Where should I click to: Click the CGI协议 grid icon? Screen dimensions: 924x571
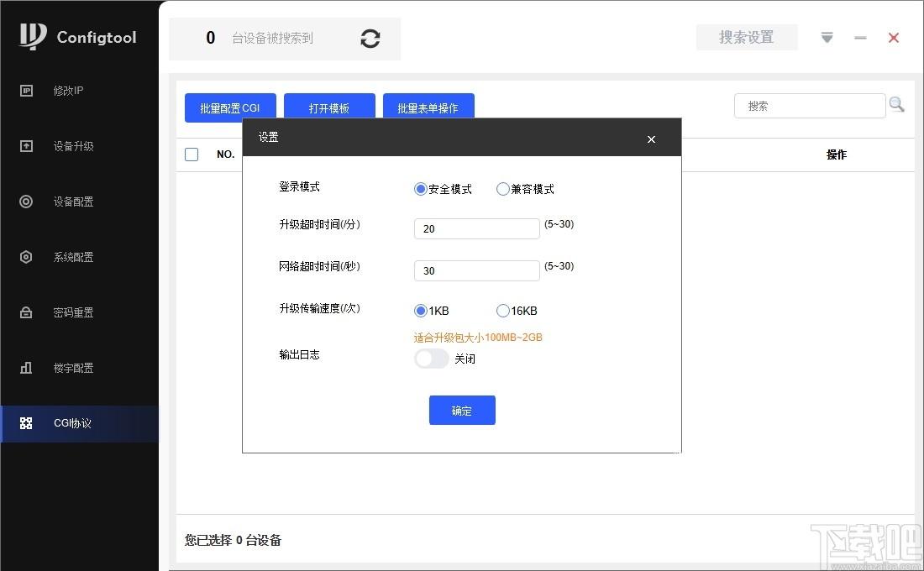click(26, 423)
